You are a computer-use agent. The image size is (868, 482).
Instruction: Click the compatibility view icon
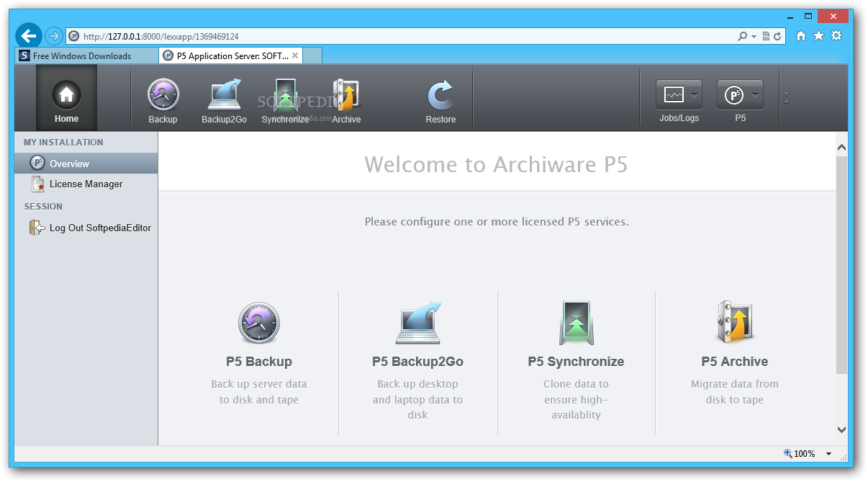(766, 36)
